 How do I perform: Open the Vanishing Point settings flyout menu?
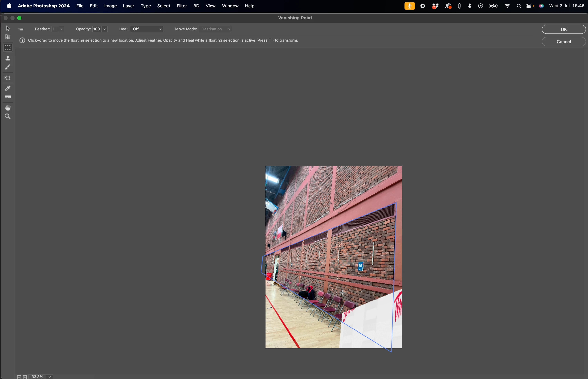click(x=21, y=29)
